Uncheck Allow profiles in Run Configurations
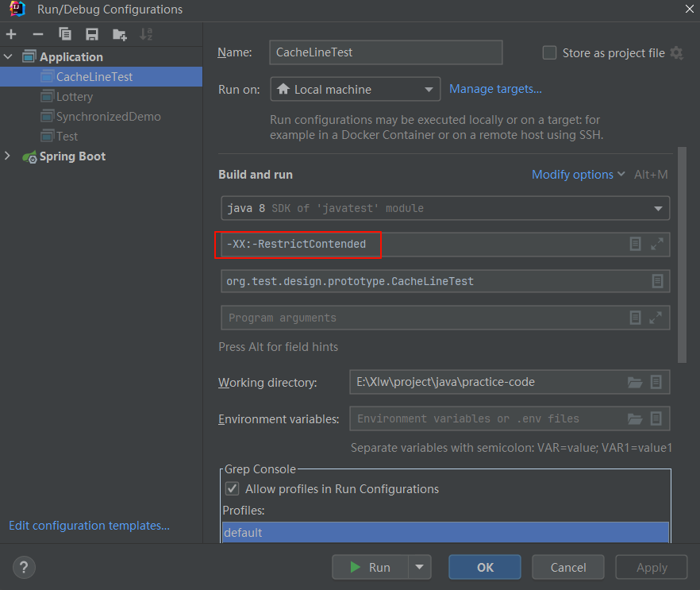The width and height of the screenshot is (700, 590). click(x=232, y=489)
